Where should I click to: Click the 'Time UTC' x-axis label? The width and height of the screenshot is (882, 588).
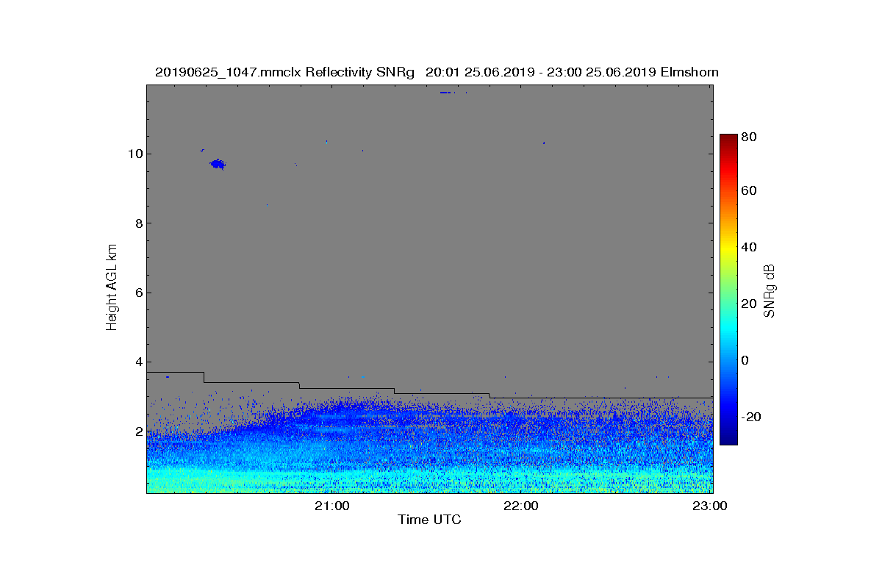[429, 520]
